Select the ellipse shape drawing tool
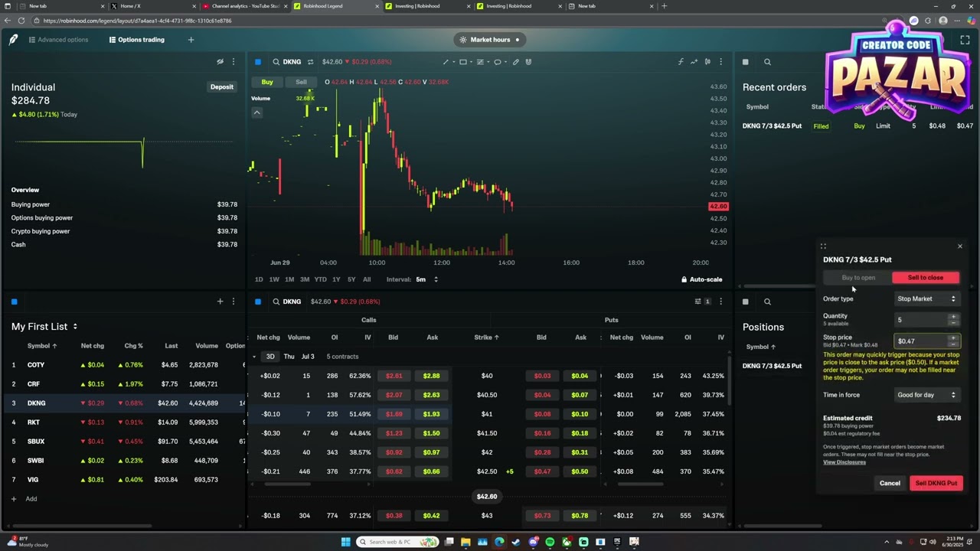 (498, 62)
